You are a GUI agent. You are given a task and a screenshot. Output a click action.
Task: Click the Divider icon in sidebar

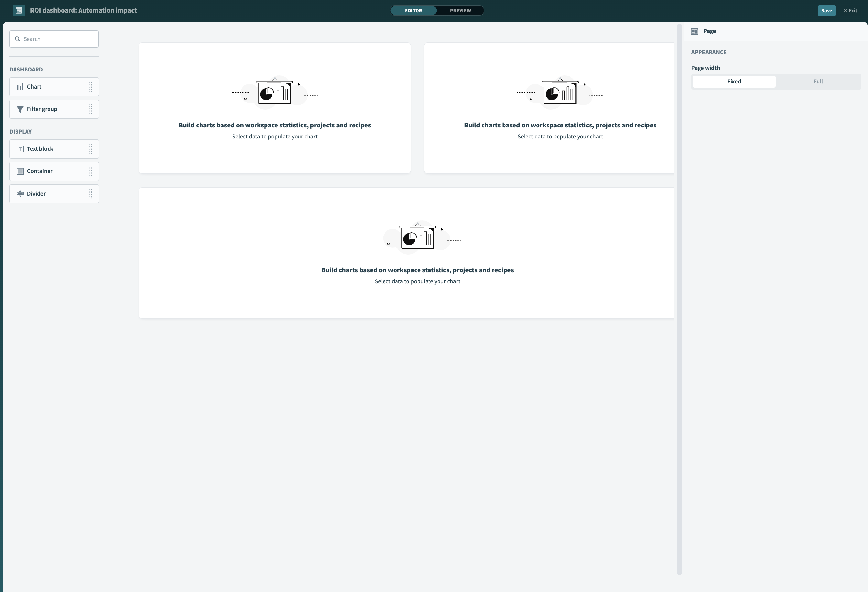[x=20, y=194]
